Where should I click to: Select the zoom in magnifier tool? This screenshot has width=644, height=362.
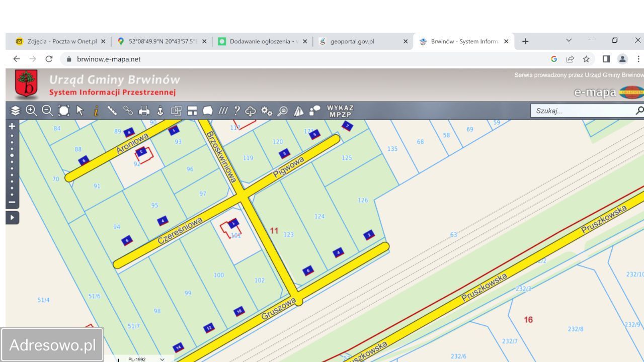[x=31, y=111]
